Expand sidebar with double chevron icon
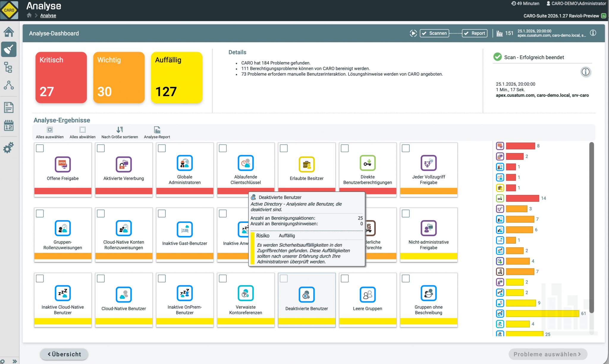This screenshot has height=364, width=609. 15,361
